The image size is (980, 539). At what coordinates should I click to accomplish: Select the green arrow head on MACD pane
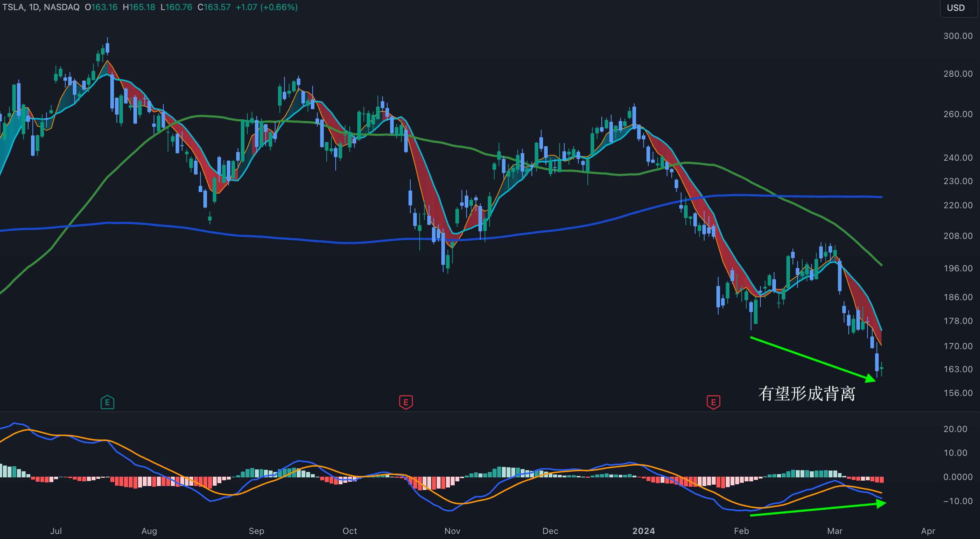point(881,504)
